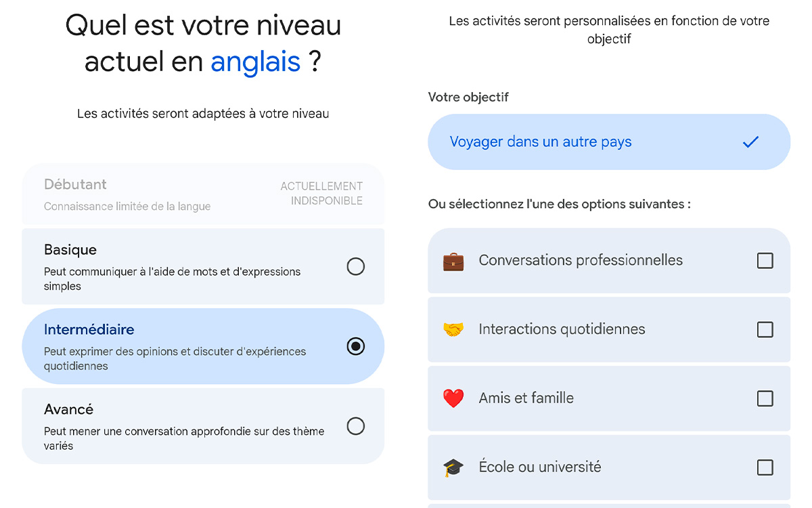
Task: Click the Débutant level card
Action: pyautogui.click(x=203, y=193)
